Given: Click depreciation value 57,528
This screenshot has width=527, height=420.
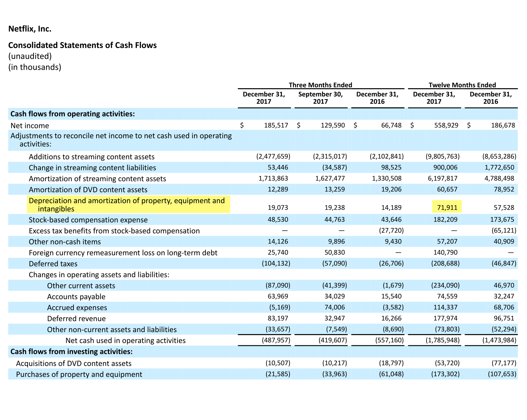Looking at the screenshot, I should tap(504, 208).
